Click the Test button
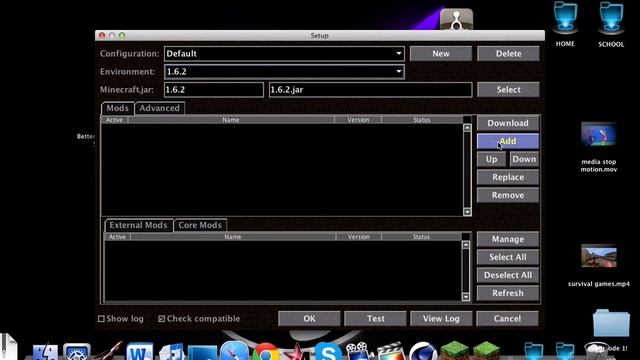 (x=376, y=318)
